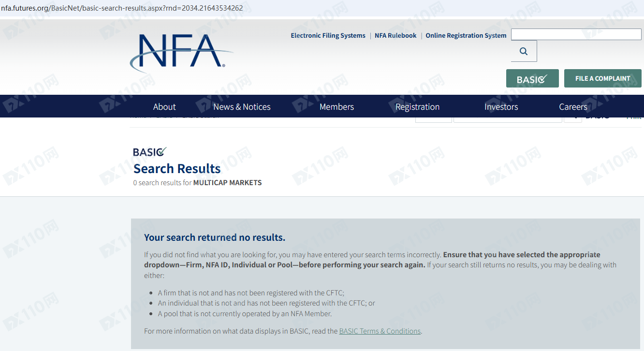The height and width of the screenshot is (351, 644).
Task: Click bullet 'An individual that is not...registered'
Action: pyautogui.click(x=266, y=303)
